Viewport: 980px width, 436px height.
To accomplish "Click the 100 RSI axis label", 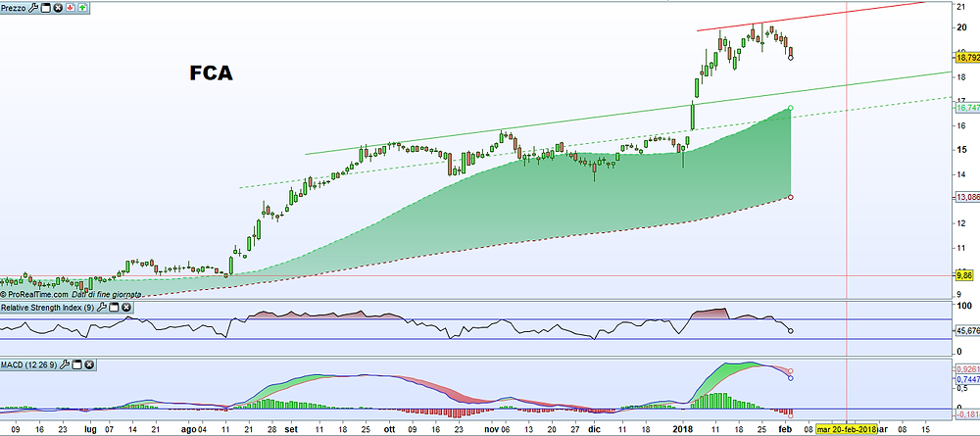I will tap(964, 306).
